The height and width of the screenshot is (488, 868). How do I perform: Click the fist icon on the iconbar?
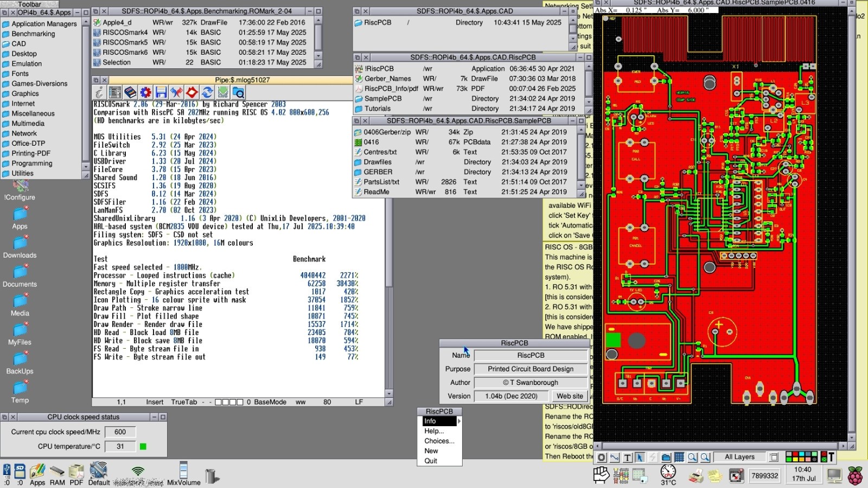601,476
